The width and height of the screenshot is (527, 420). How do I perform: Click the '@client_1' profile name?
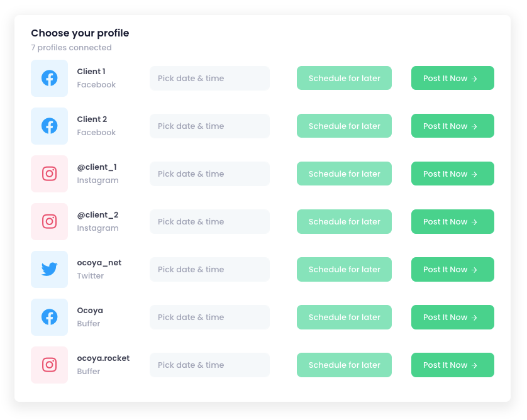pos(97,167)
